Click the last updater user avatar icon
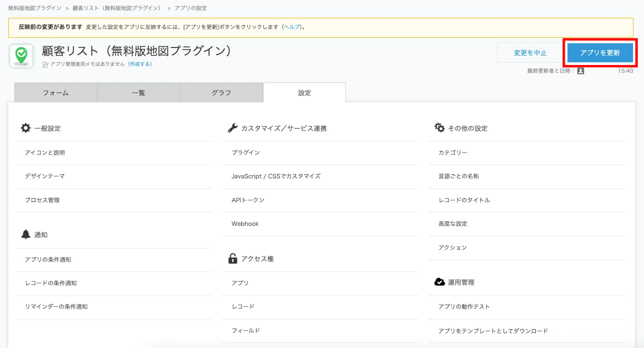 pos(580,71)
